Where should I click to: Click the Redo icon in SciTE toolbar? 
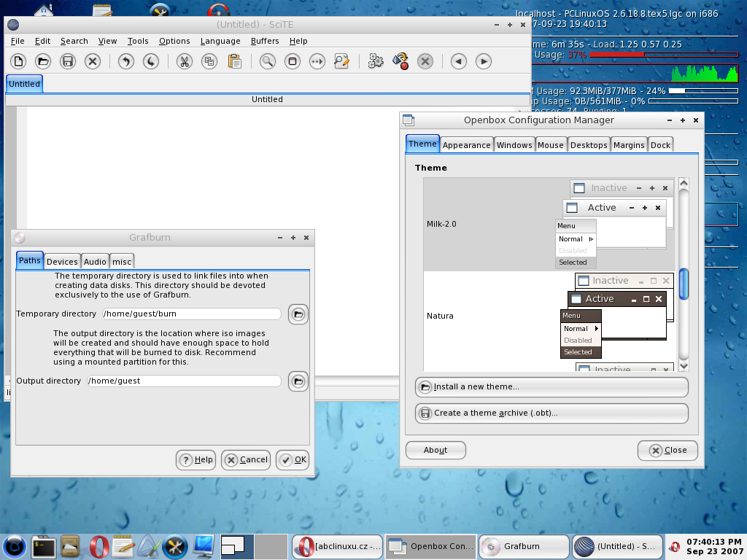pyautogui.click(x=150, y=61)
